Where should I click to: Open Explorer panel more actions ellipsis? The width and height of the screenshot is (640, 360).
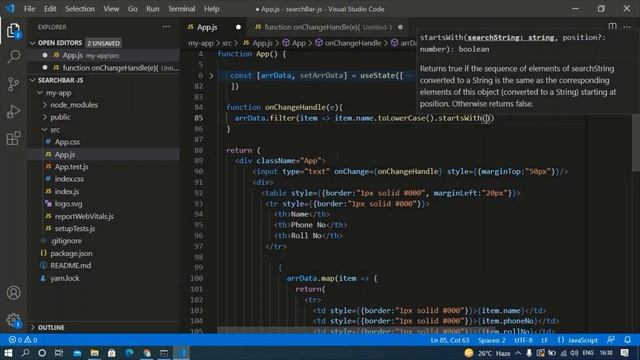[166, 27]
